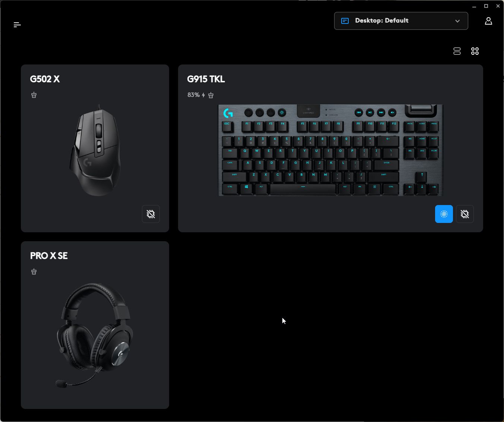Open the user account icon

coord(488,21)
